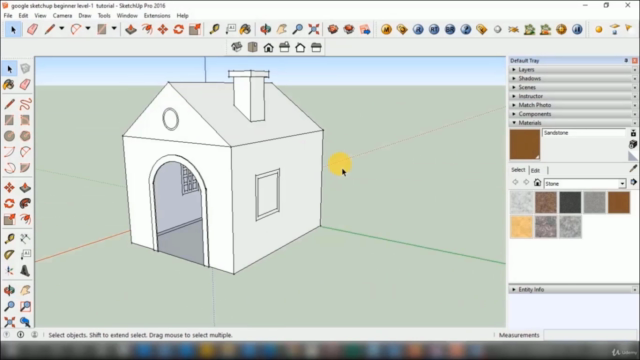Pick the Axes tool in left palette

9,271
